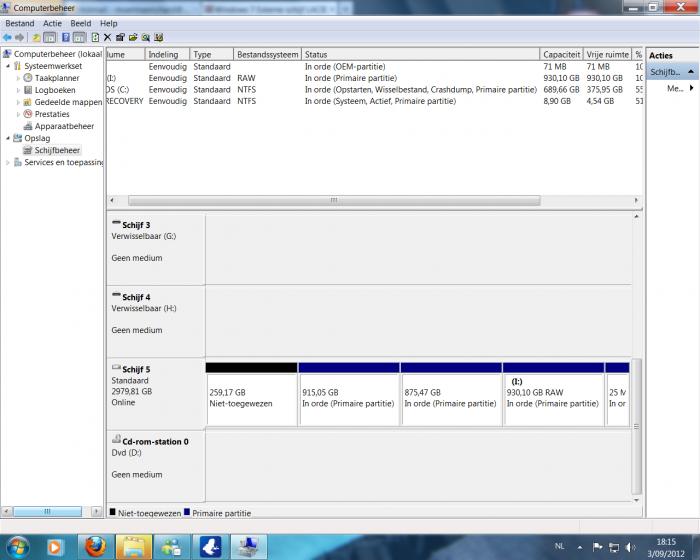Click the grey forward arrow in toolbar
Image resolution: width=700 pixels, height=560 pixels.
(x=19, y=38)
